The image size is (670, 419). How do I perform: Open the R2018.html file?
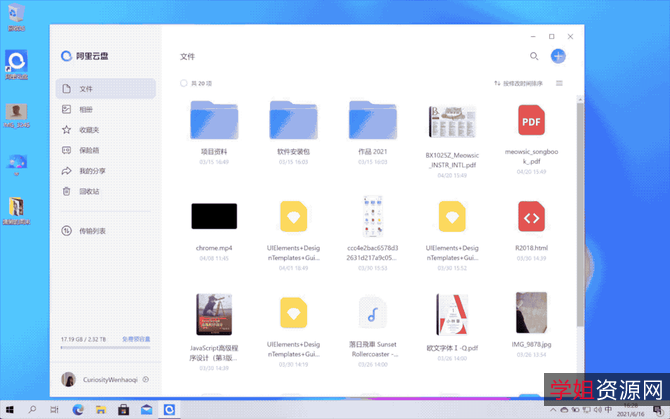pyautogui.click(x=531, y=216)
